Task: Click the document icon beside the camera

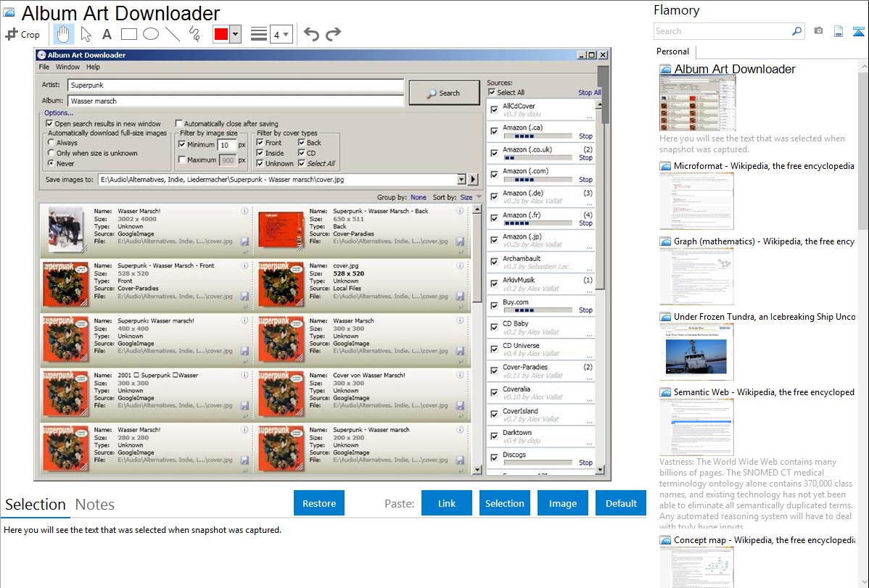Action: point(839,32)
